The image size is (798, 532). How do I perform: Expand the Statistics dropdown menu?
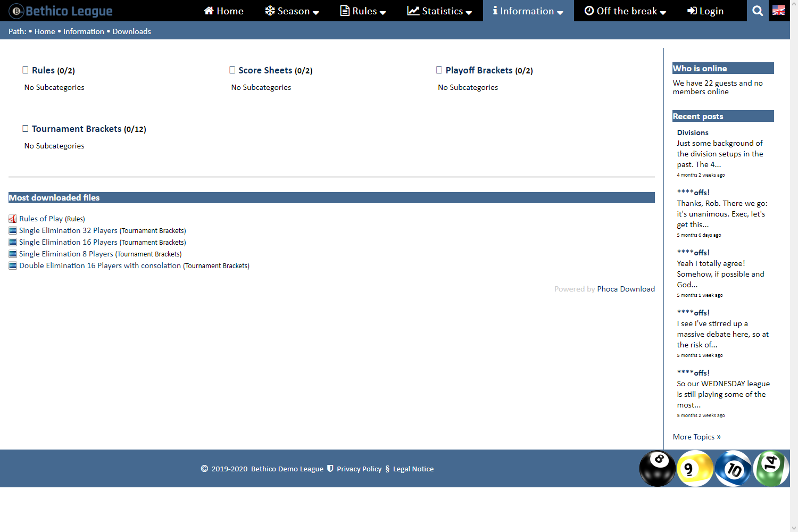click(x=439, y=11)
